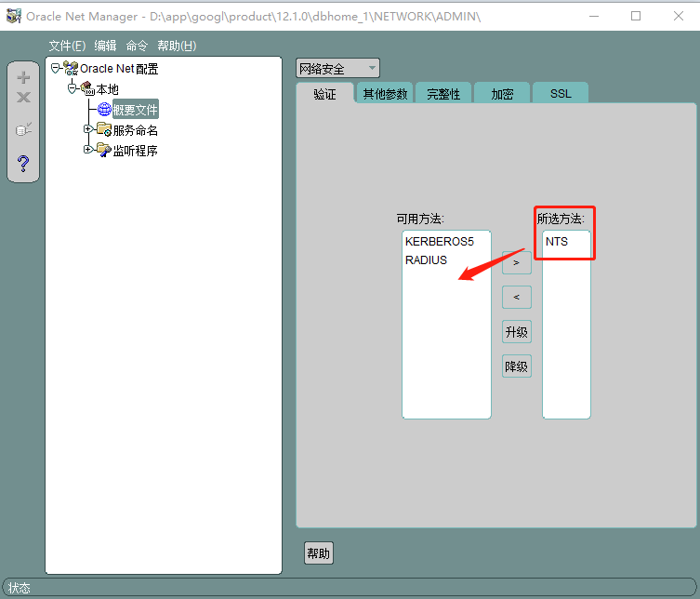
Task: Switch to the 验证 tab
Action: tap(324, 93)
